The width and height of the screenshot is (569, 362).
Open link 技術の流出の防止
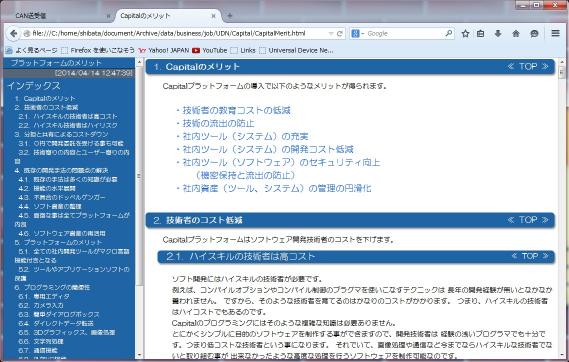(218, 123)
